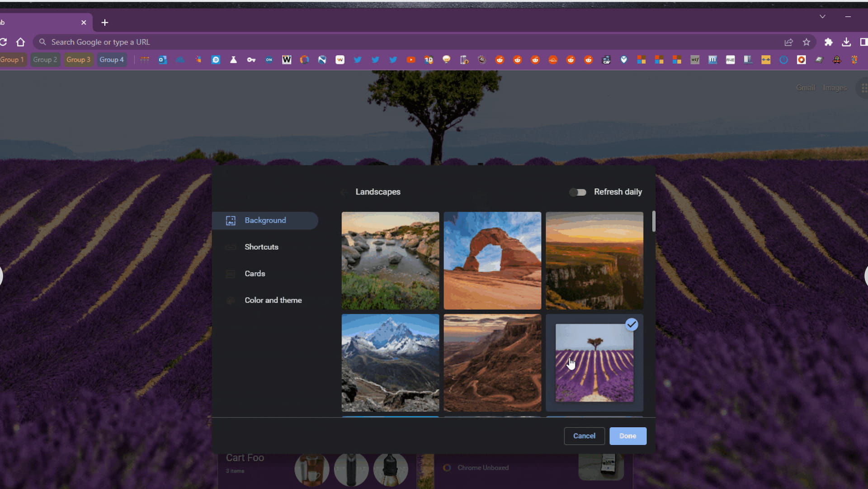Select the lavender field background thumbnail
Screen dimensions: 868x489
tap(595, 363)
